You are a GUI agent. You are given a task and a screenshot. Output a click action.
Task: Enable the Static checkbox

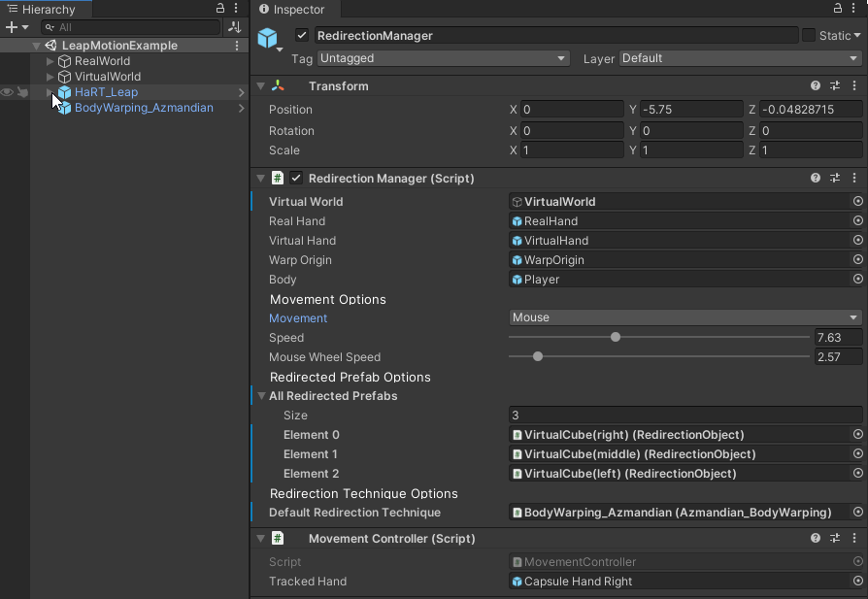click(x=809, y=36)
